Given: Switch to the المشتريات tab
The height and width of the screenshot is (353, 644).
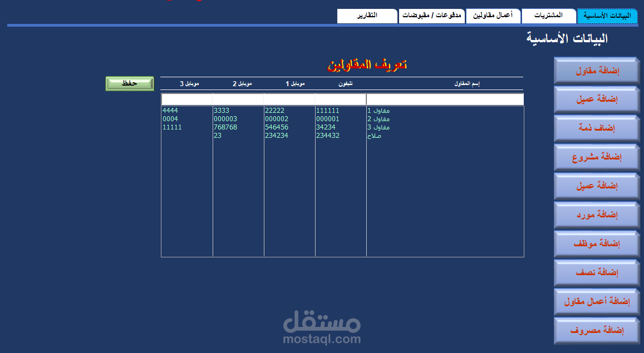Looking at the screenshot, I should pyautogui.click(x=548, y=16).
